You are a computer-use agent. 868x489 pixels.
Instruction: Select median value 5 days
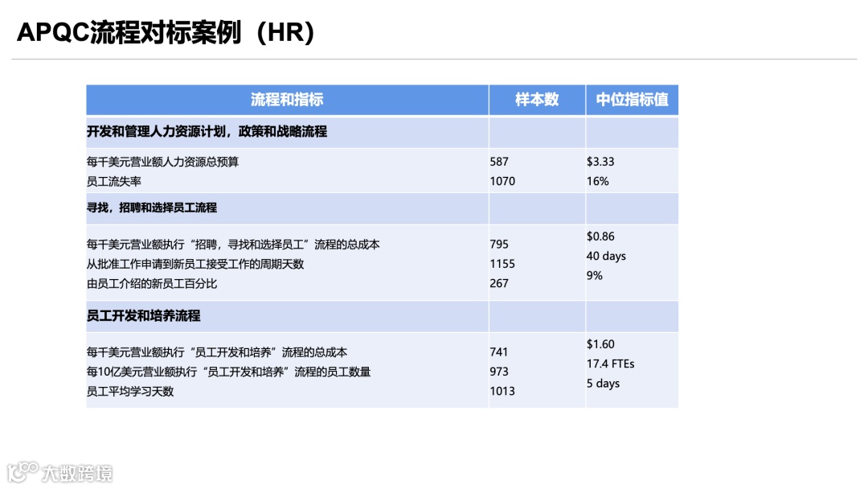(x=603, y=383)
